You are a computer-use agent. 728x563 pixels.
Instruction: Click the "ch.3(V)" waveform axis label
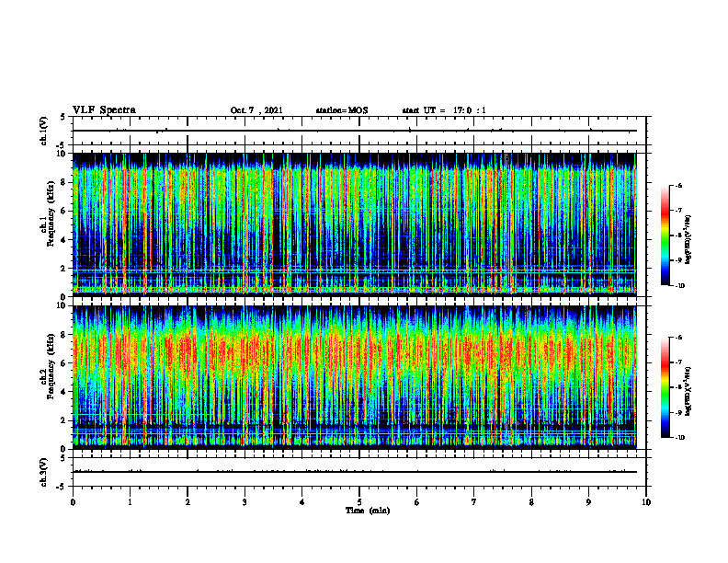point(44,472)
